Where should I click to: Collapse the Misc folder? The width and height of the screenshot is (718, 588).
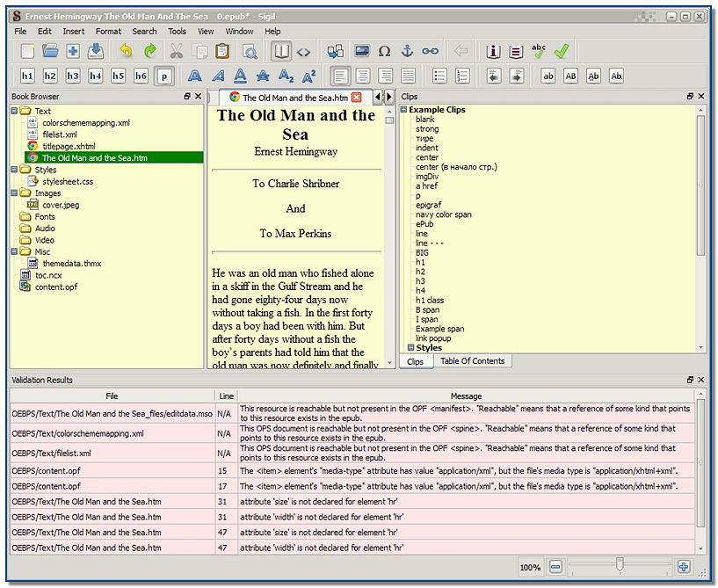(x=14, y=251)
